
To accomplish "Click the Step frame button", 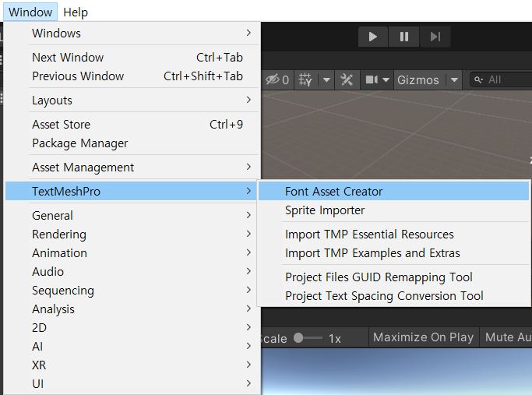I will (435, 37).
